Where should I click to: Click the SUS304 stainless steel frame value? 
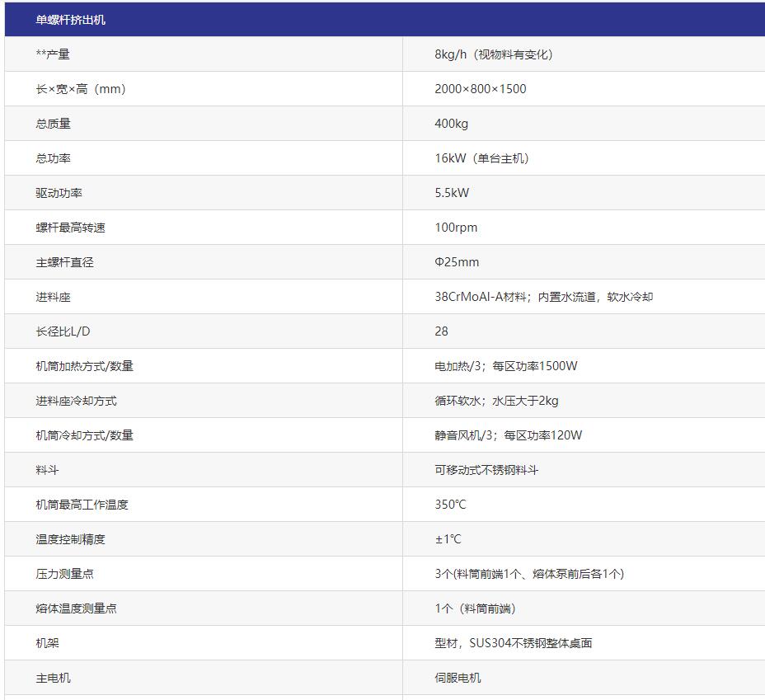point(513,643)
